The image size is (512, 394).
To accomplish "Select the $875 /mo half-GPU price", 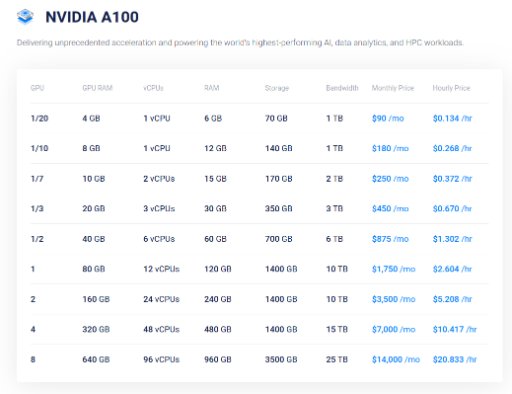I will (x=390, y=239).
